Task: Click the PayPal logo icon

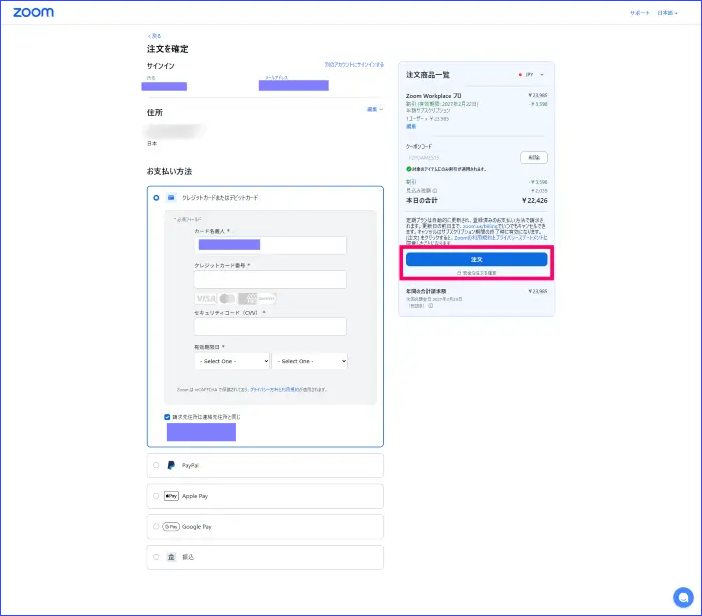Action: tap(171, 466)
